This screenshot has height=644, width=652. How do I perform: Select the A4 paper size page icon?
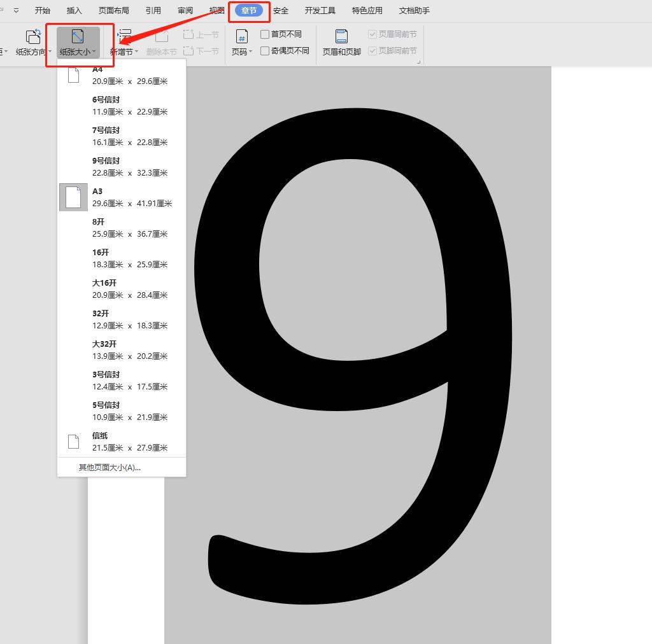[x=74, y=76]
